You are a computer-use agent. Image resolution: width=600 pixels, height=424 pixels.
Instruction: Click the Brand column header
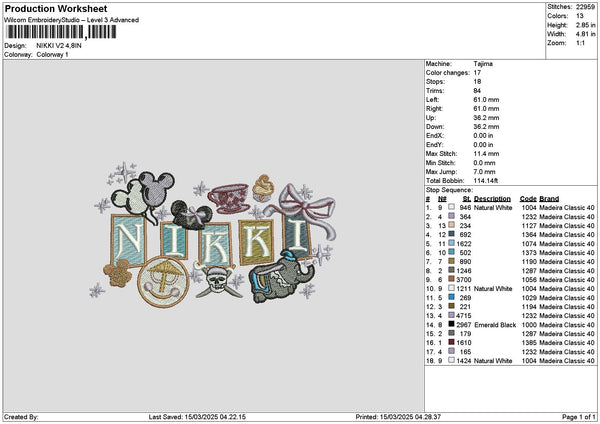click(x=549, y=199)
